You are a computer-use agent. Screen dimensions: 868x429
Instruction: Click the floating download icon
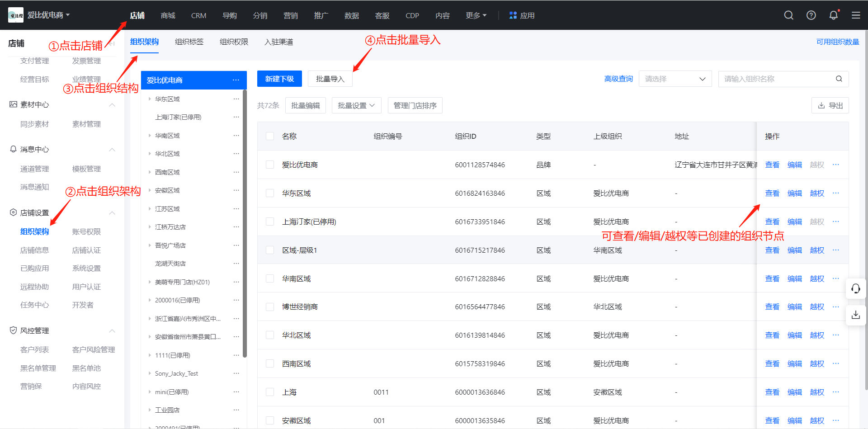tap(856, 315)
